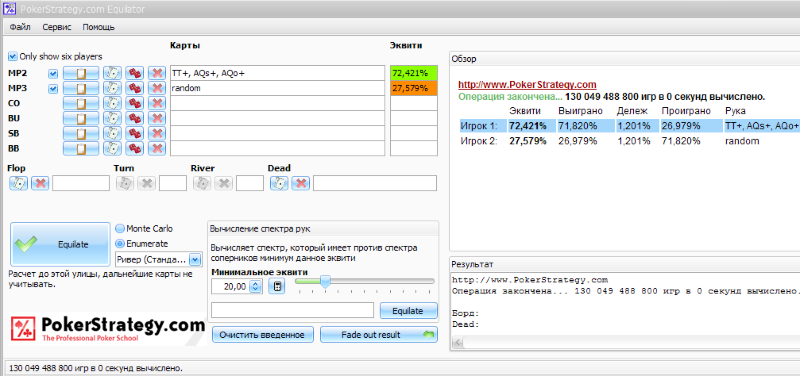Screen dimensions: 800x376
Task: Clear the Flop cards with red X
Action: [40, 183]
